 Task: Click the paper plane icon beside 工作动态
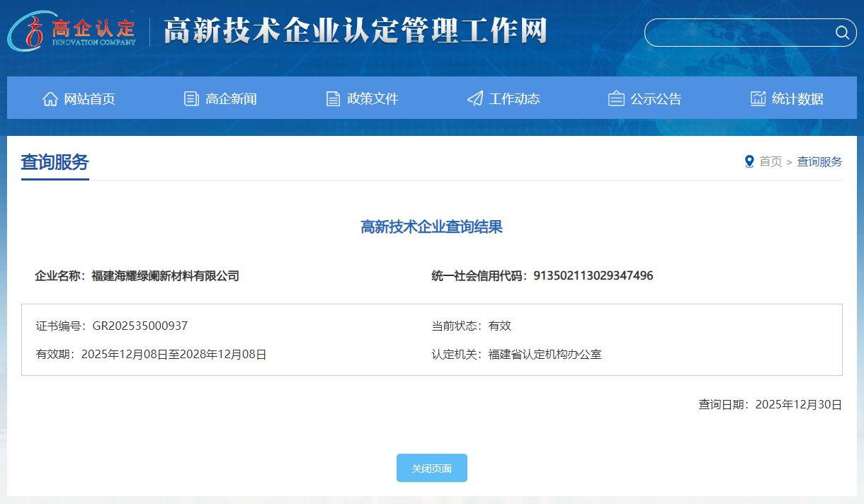475,98
